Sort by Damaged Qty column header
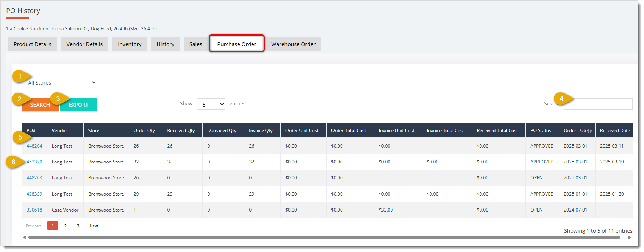 224,131
